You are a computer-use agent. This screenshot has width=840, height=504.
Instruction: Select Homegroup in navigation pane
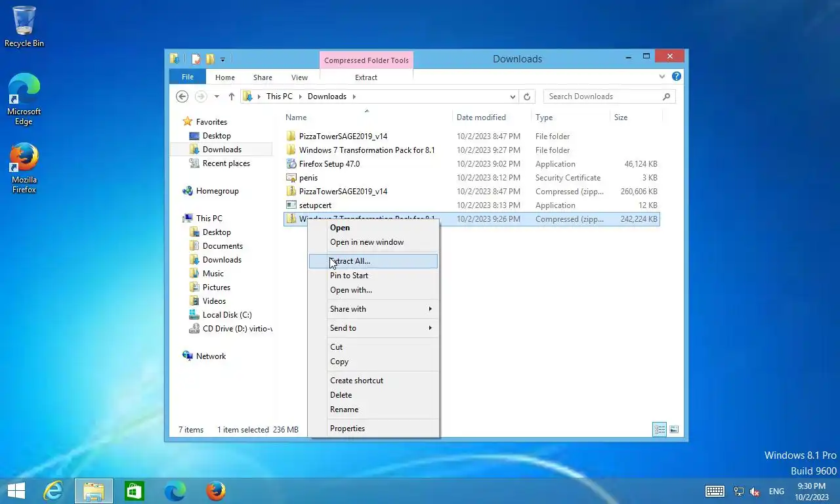(x=217, y=191)
